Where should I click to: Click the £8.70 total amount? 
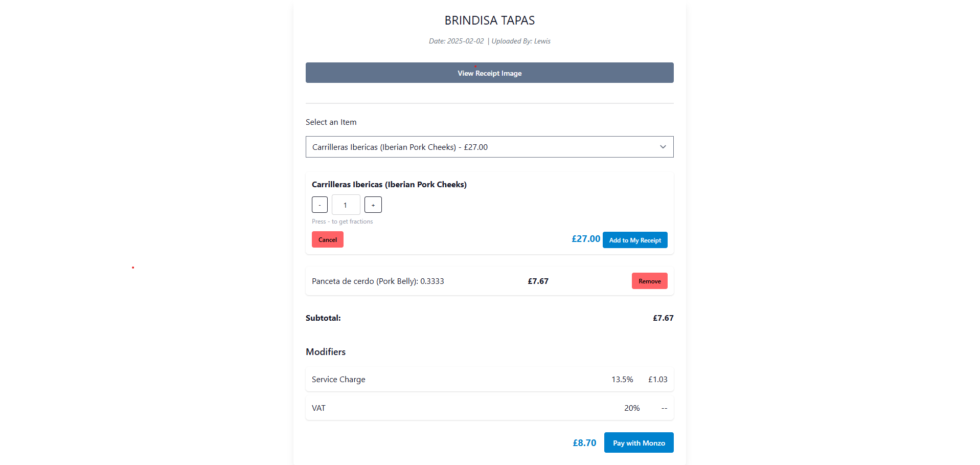(584, 443)
